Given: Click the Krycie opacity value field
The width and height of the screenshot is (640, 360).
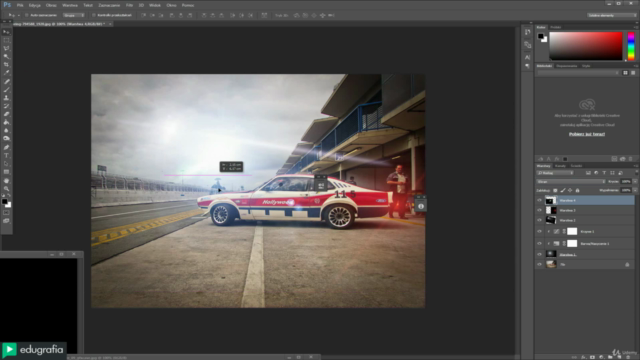Looking at the screenshot, I should pyautogui.click(x=626, y=182).
